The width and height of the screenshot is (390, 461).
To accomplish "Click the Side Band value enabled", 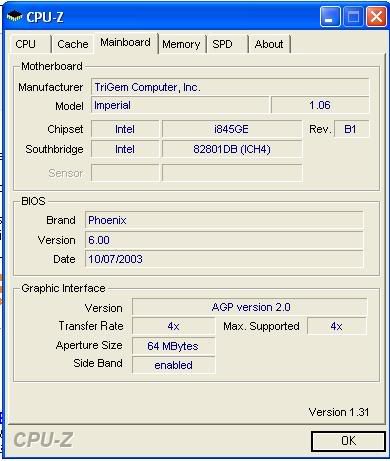I will (174, 365).
